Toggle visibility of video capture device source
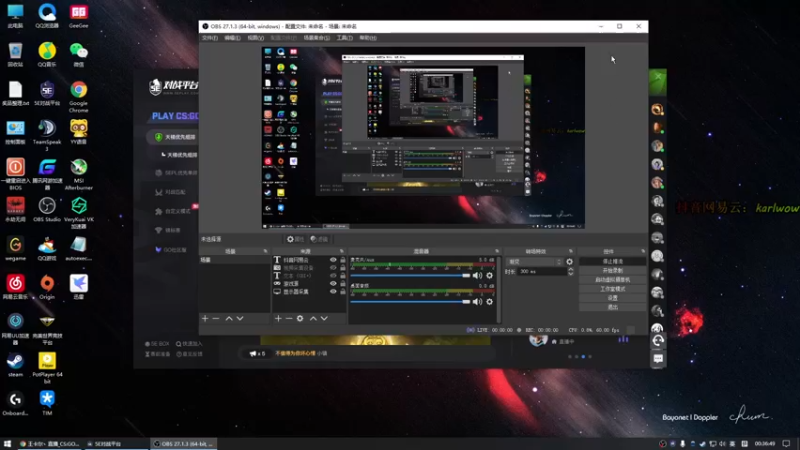The height and width of the screenshot is (450, 800). coord(333,268)
